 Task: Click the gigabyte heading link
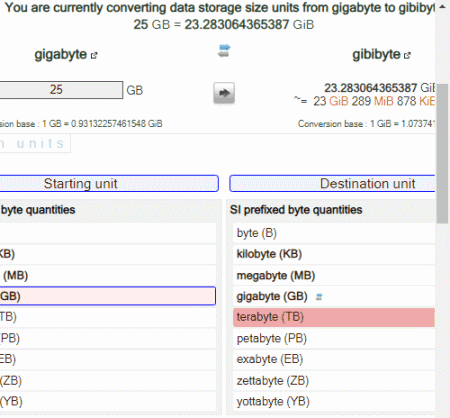(60, 54)
